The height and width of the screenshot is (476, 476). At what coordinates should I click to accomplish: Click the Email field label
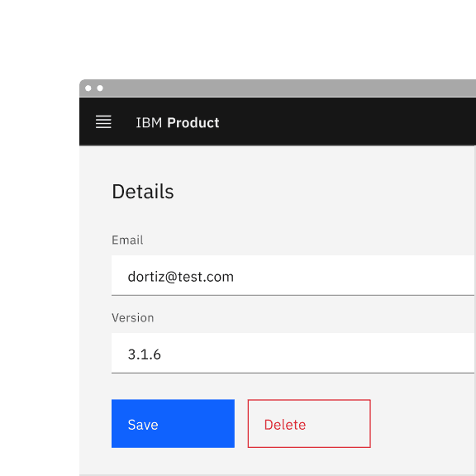point(127,240)
